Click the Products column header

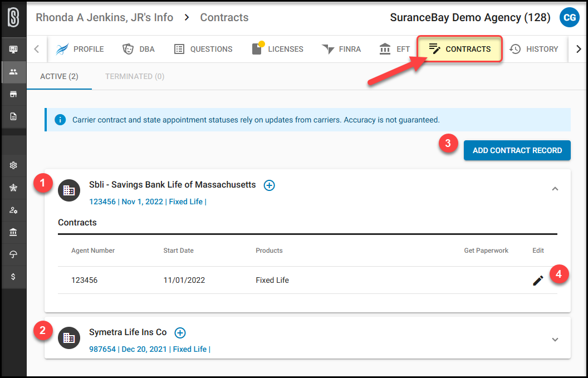pos(269,251)
